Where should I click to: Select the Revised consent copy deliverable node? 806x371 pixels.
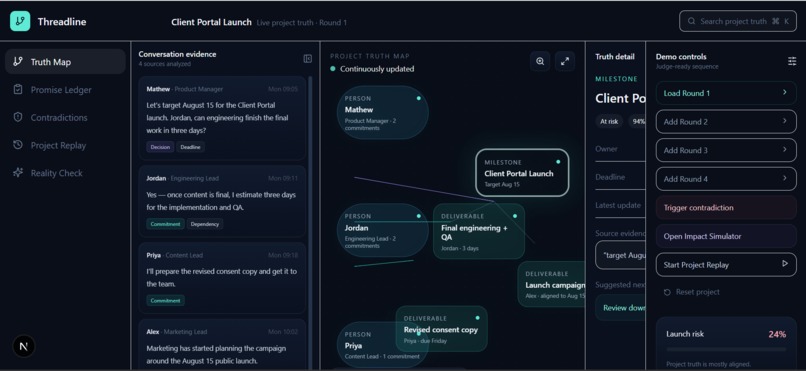point(441,329)
